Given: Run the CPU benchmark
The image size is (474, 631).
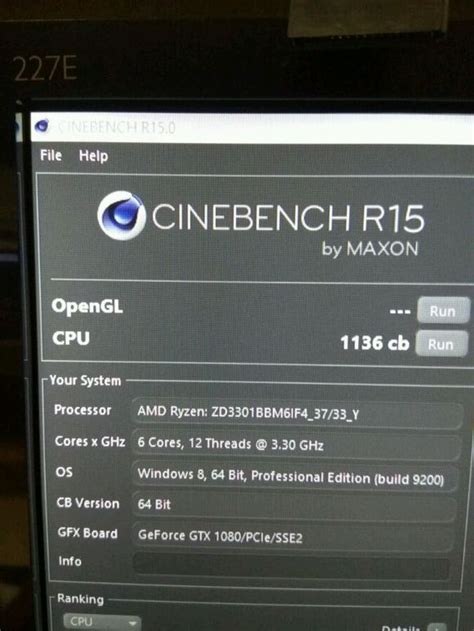Looking at the screenshot, I should [x=441, y=344].
